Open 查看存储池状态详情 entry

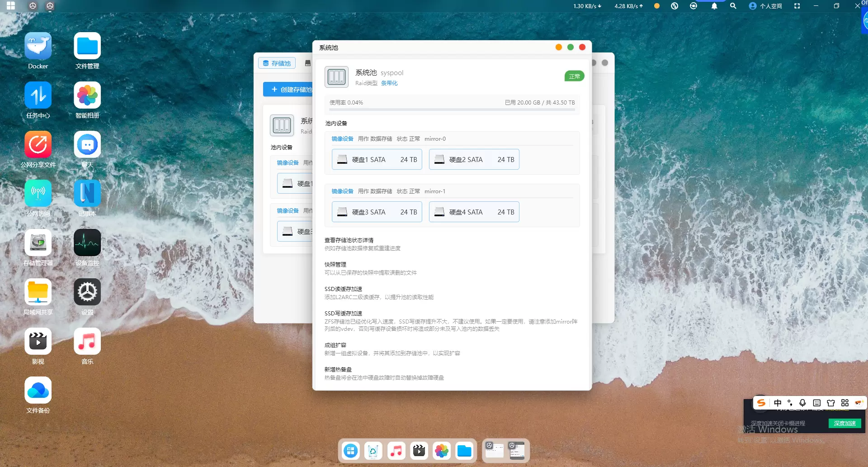[x=349, y=240]
